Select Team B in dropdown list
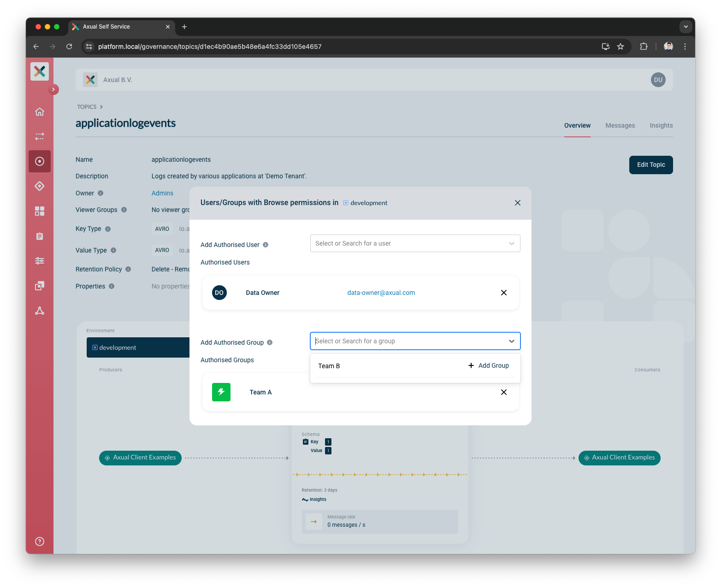 coord(329,366)
